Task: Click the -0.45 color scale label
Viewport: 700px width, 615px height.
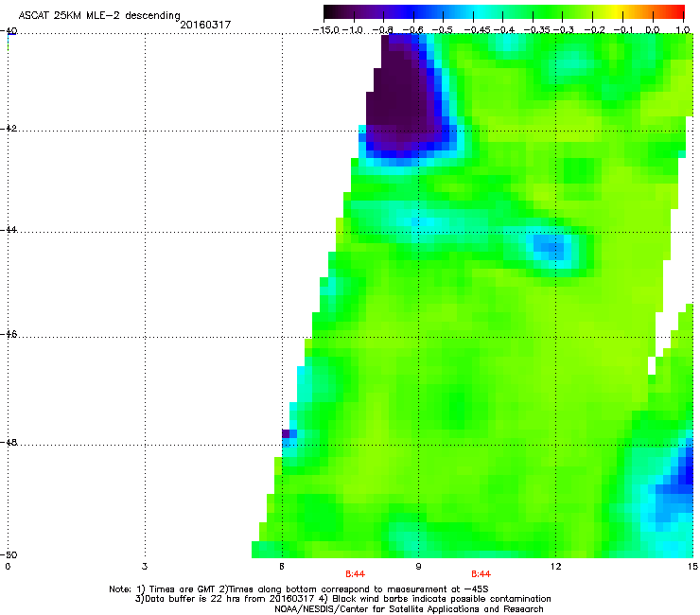Action: click(x=476, y=30)
